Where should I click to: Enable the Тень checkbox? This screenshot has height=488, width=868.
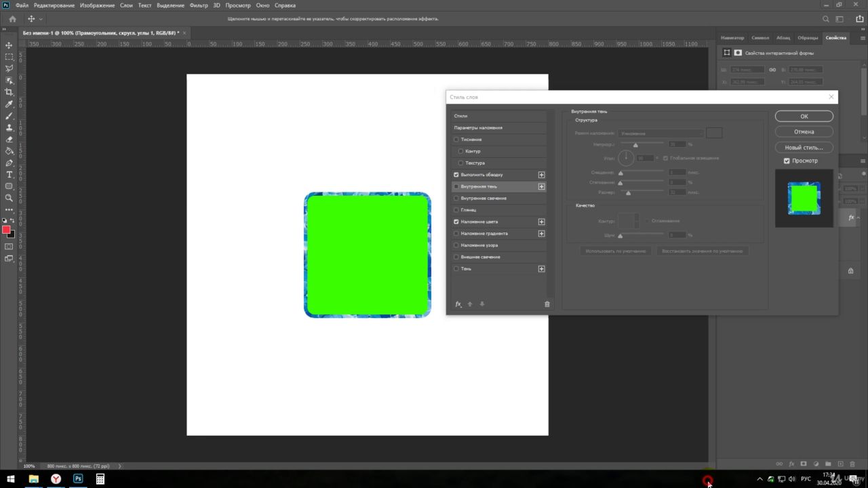click(x=456, y=268)
